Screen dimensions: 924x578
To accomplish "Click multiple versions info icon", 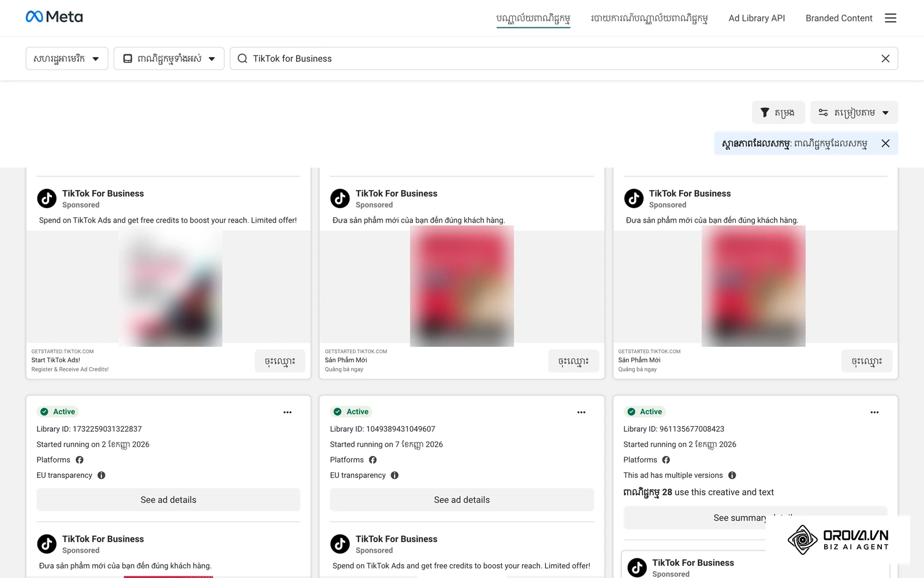I will coord(732,475).
